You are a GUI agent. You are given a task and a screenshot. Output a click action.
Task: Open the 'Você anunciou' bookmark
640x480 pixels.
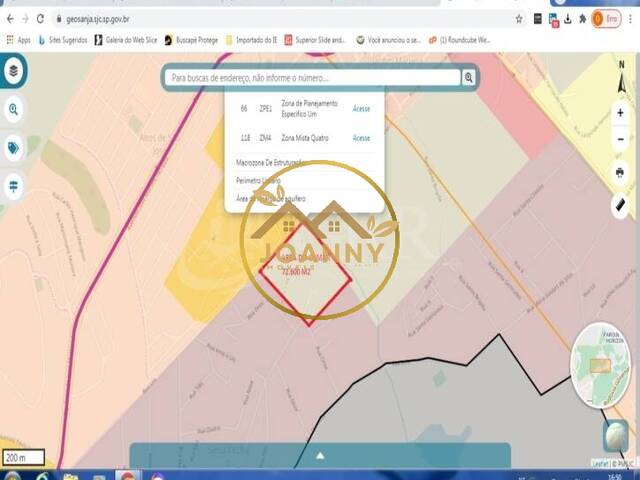pos(389,40)
